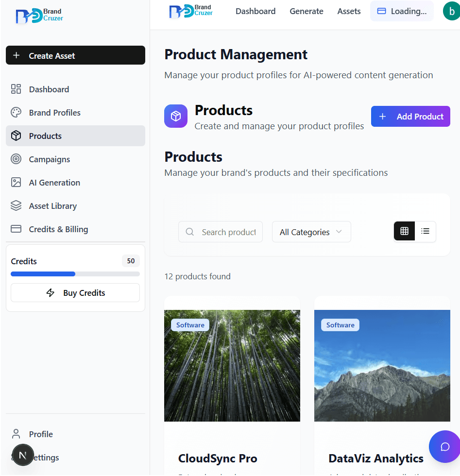Click the purple Products cube icon
The width and height of the screenshot is (460, 476).
tap(175, 116)
